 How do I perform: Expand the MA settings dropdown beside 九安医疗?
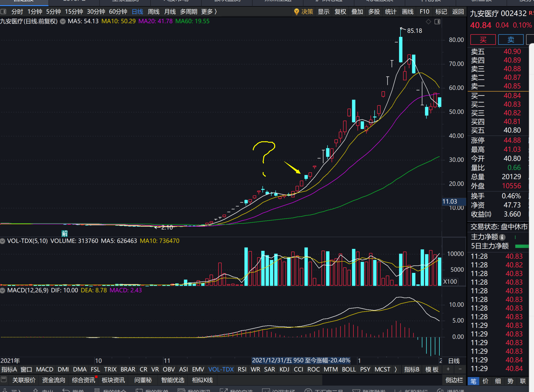point(63,21)
